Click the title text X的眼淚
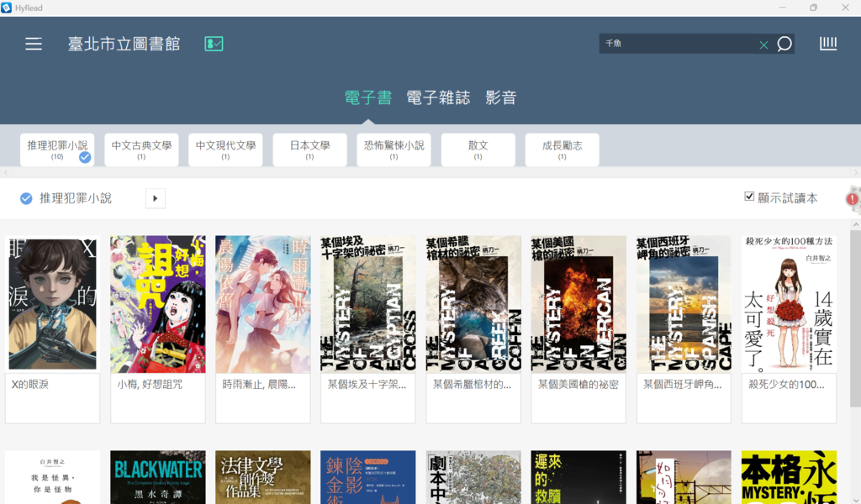This screenshot has height=504, width=861. [30, 385]
